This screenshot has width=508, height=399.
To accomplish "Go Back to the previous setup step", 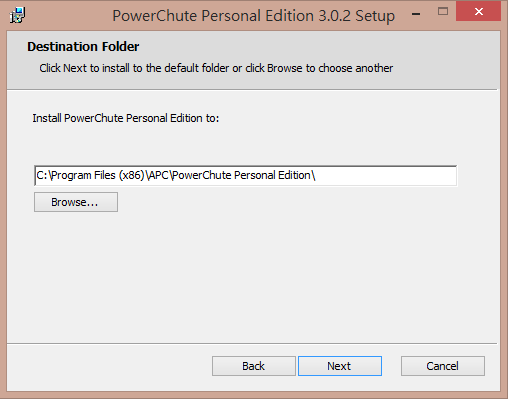I will [254, 366].
